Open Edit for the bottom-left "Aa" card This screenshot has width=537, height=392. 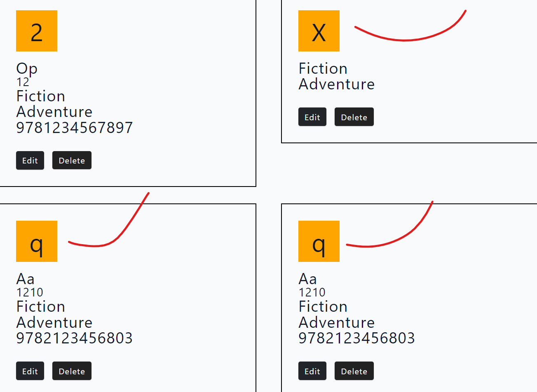click(30, 371)
